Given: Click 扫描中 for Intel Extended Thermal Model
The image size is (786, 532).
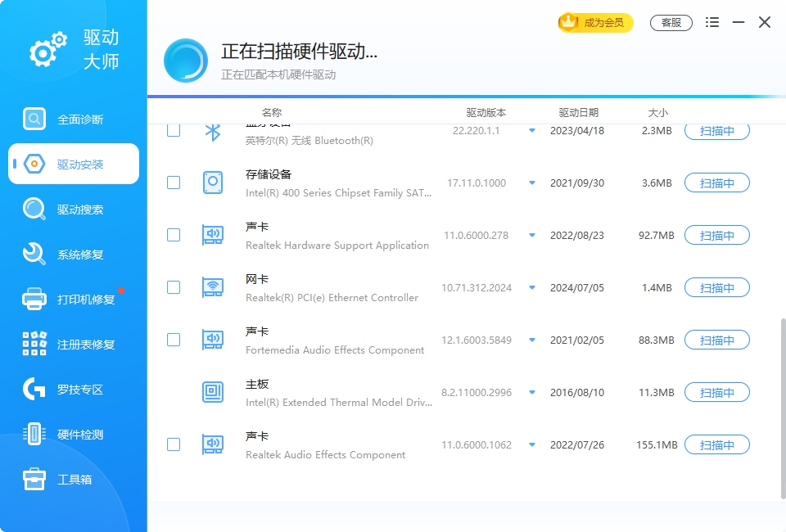Looking at the screenshot, I should [x=717, y=392].
